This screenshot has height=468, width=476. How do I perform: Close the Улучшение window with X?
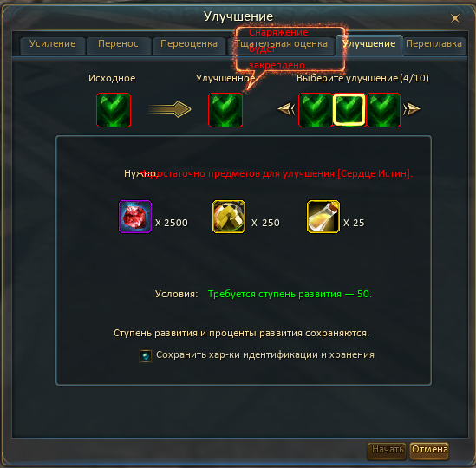(454, 18)
